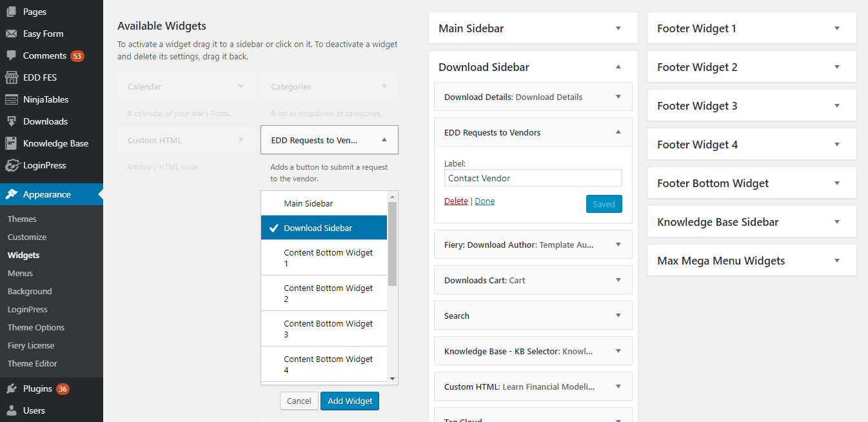Viewport: 868px width, 422px height.
Task: Choose Content Bottom Widget 3 option
Action: 324,328
